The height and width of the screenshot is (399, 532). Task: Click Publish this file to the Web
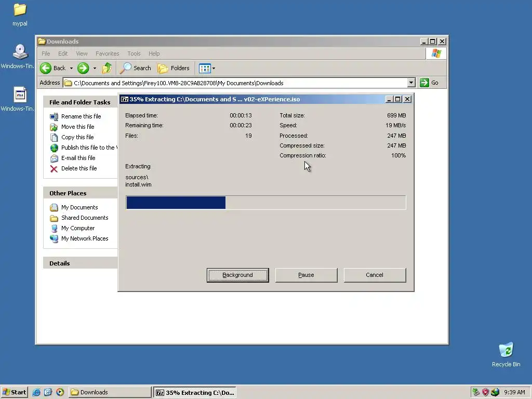[x=89, y=148]
